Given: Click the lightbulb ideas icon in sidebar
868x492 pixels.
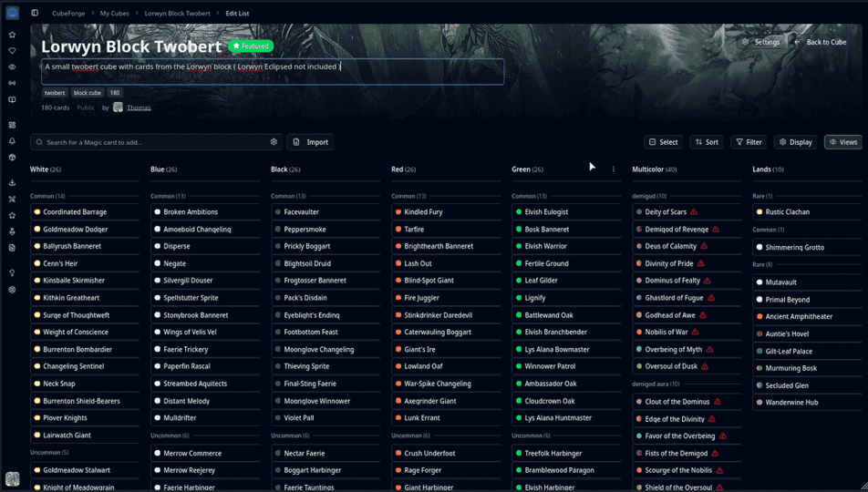Looking at the screenshot, I should point(12,272).
